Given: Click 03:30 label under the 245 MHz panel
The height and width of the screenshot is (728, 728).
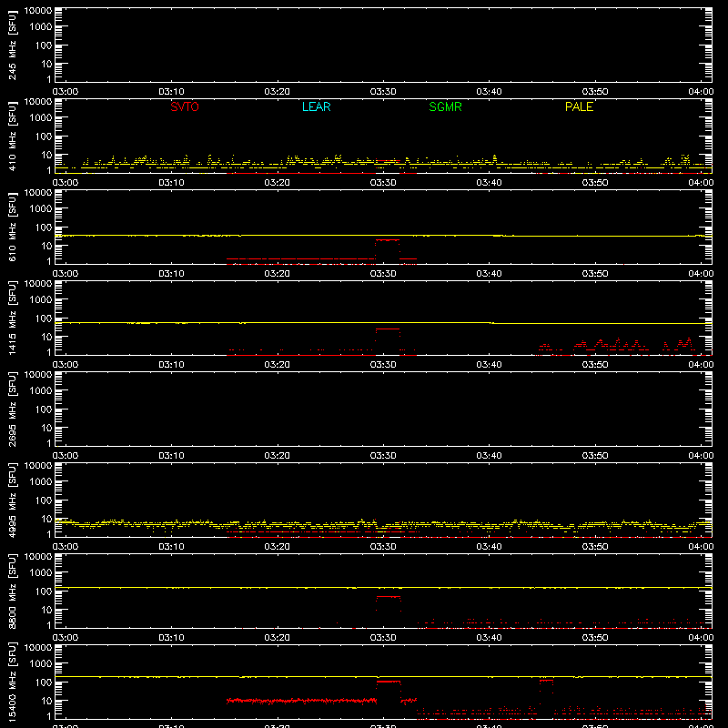Looking at the screenshot, I should click(383, 92).
